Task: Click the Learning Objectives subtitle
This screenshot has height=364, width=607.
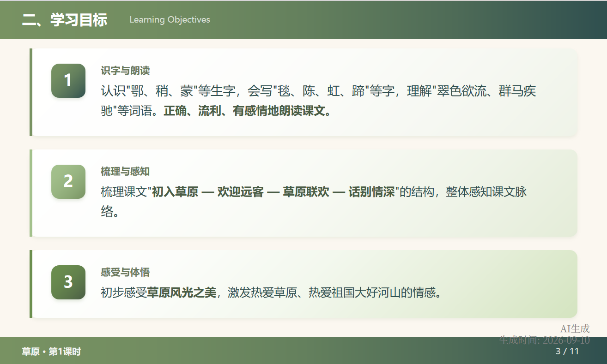Action: tap(170, 20)
